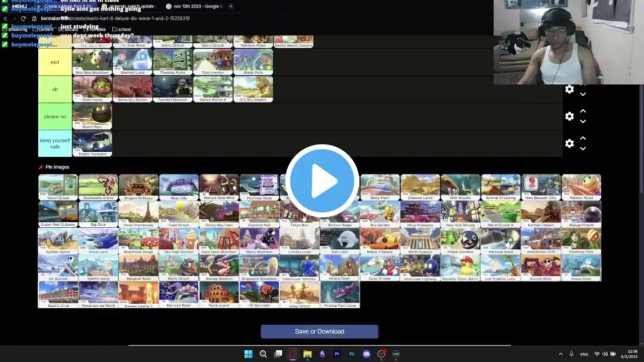Viewport: 644px width, 362px height.
Task: Open Photoshop from taskbar
Action: (x=352, y=354)
